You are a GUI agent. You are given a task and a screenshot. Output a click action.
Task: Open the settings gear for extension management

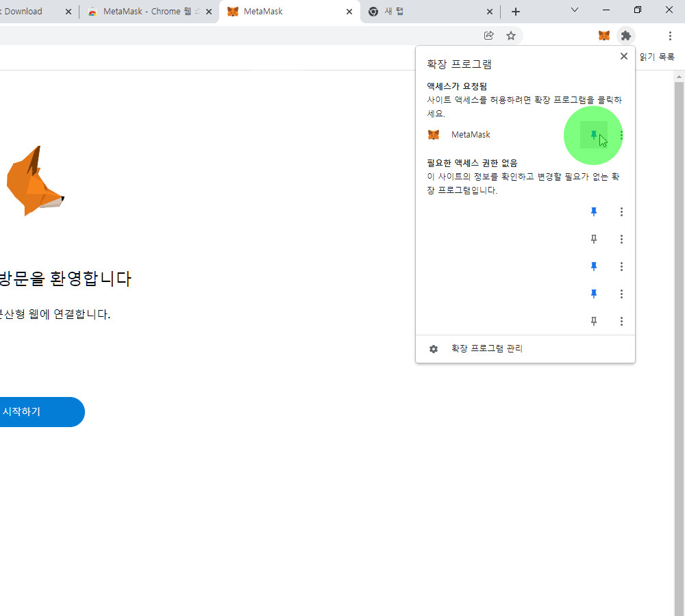pos(434,348)
